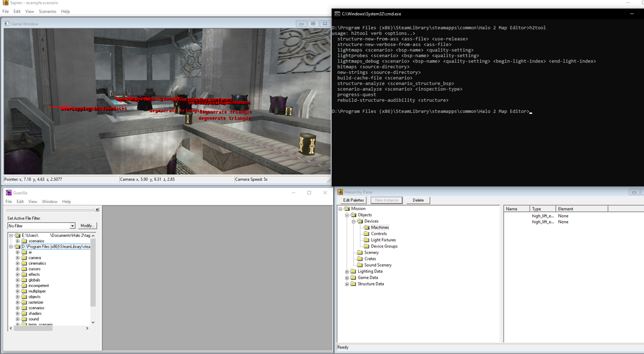
Task: Open Sapien's File menu
Action: coord(6,12)
